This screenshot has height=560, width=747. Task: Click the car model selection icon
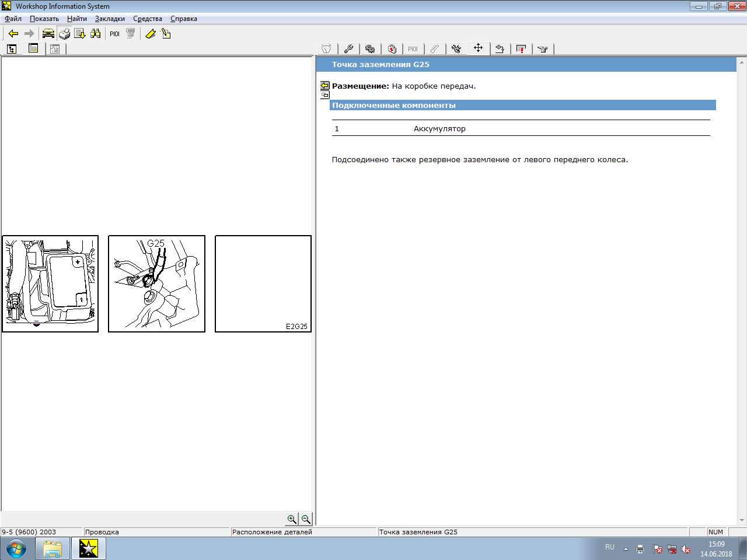(x=48, y=34)
